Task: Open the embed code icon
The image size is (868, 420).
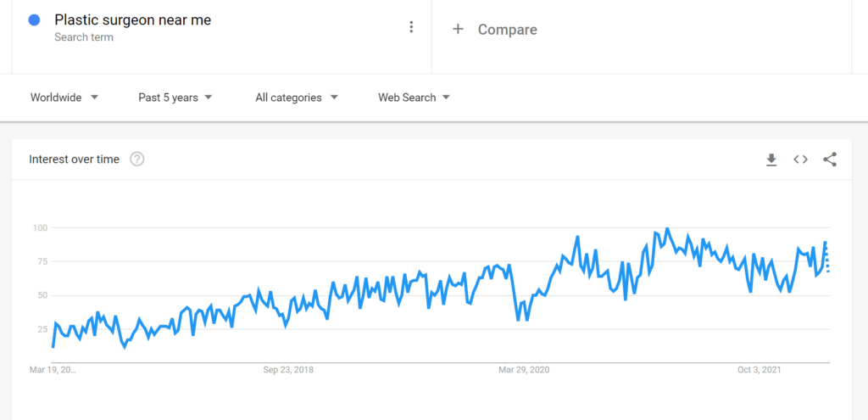Action: pos(800,160)
